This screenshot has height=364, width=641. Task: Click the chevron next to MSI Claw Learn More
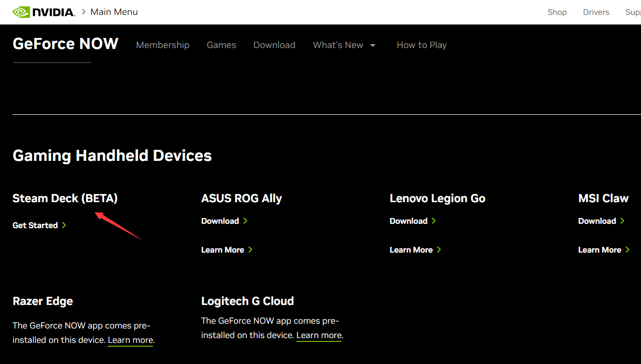point(628,250)
